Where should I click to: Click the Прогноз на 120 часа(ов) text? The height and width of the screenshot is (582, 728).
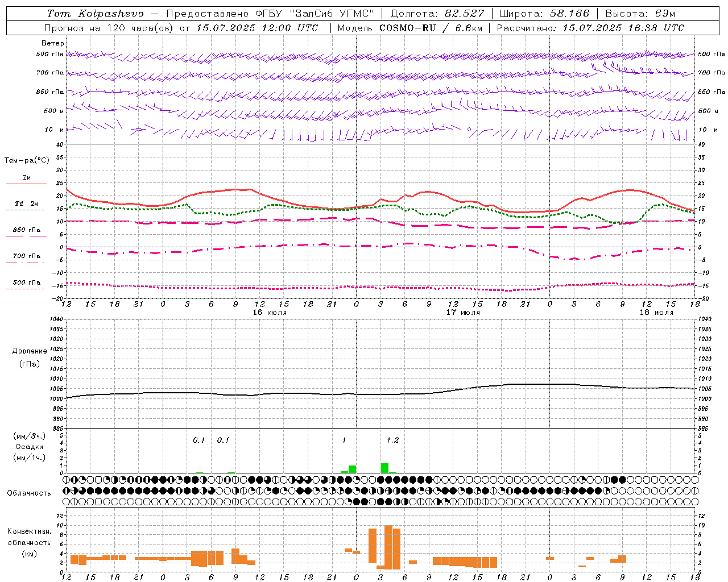coord(109,28)
